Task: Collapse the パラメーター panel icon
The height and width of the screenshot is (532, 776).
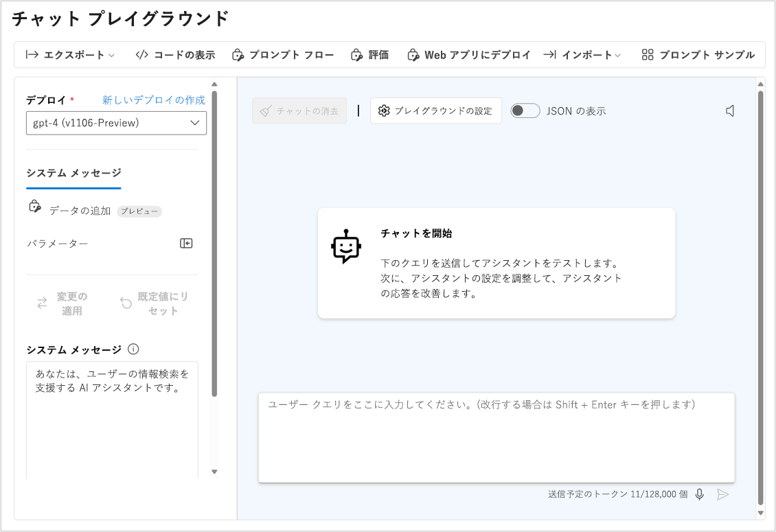Action: (186, 244)
